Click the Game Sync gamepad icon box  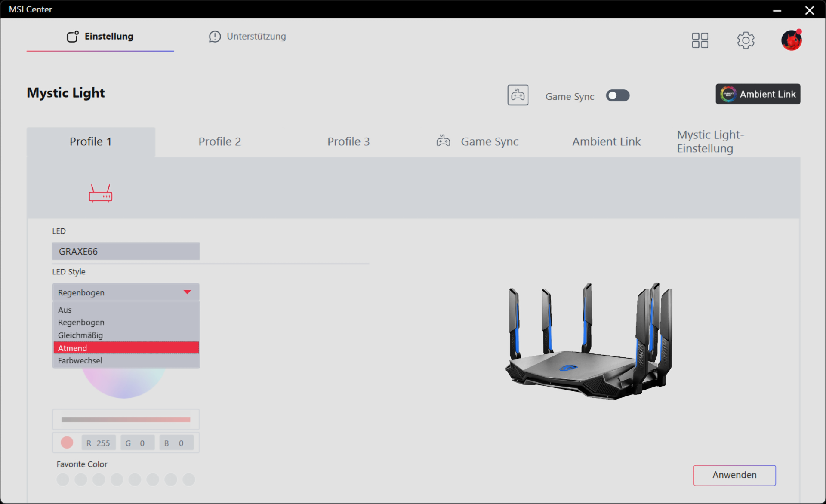point(518,95)
